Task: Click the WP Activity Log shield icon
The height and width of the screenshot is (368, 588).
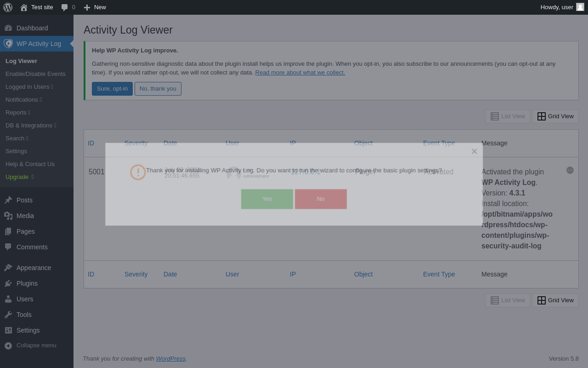Action: point(8,44)
